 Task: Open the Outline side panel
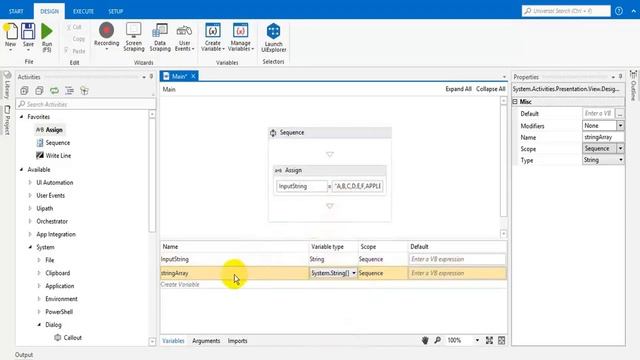click(x=633, y=86)
